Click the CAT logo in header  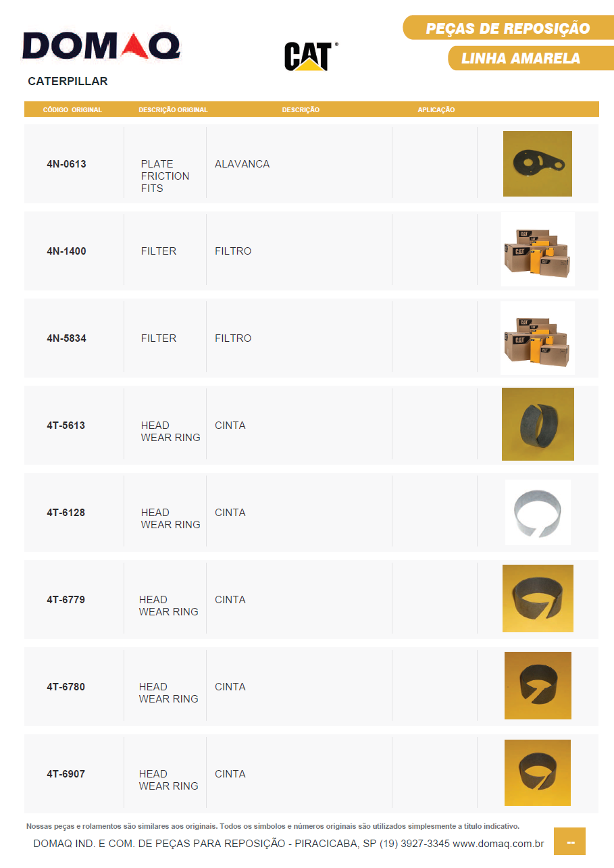pyautogui.click(x=309, y=56)
